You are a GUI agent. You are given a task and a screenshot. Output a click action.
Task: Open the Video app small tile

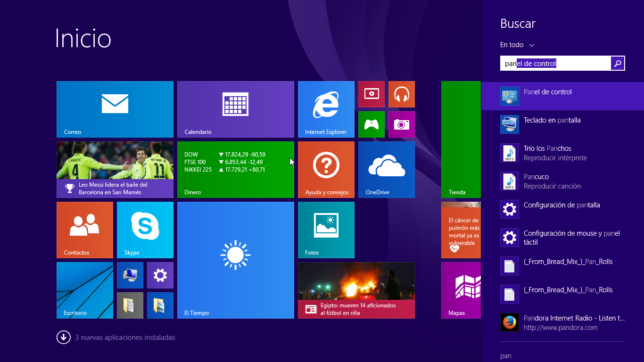(x=372, y=94)
